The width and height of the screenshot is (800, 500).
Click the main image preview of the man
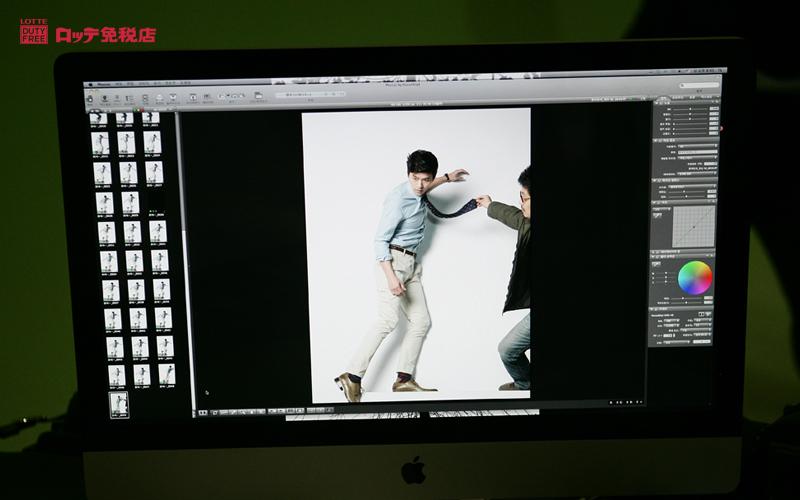pyautogui.click(x=417, y=255)
